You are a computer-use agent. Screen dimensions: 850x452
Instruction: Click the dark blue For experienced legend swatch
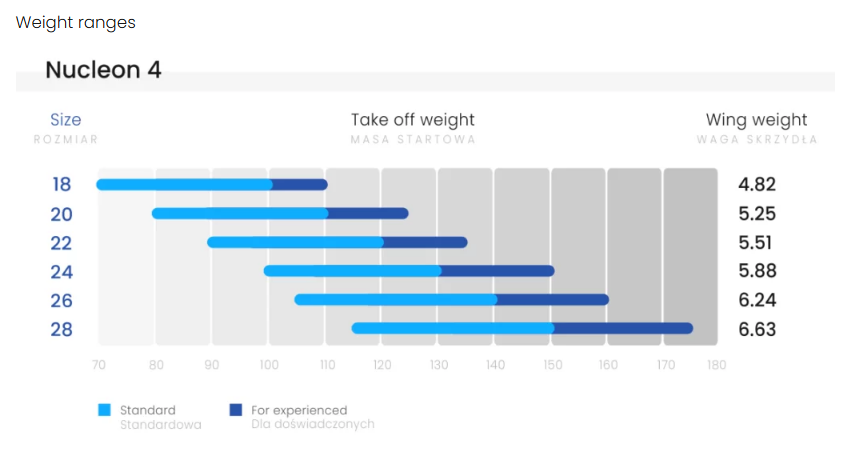[236, 410]
